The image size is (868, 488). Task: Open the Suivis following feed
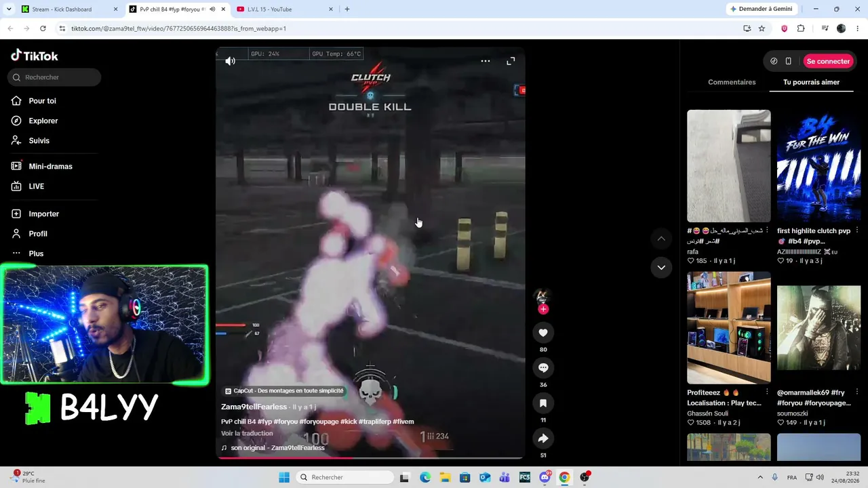click(39, 140)
